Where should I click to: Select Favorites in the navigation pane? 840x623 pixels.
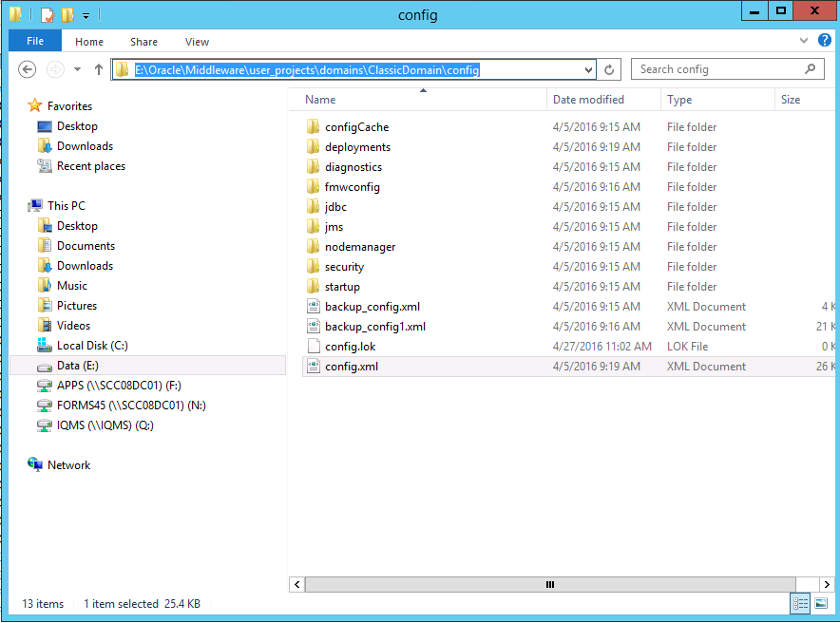pos(69,106)
